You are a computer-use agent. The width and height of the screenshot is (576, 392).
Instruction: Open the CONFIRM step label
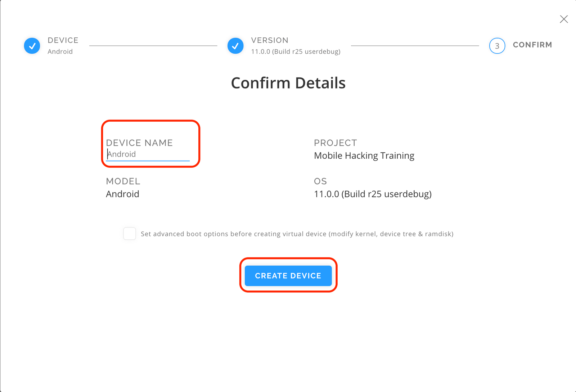[x=532, y=45]
